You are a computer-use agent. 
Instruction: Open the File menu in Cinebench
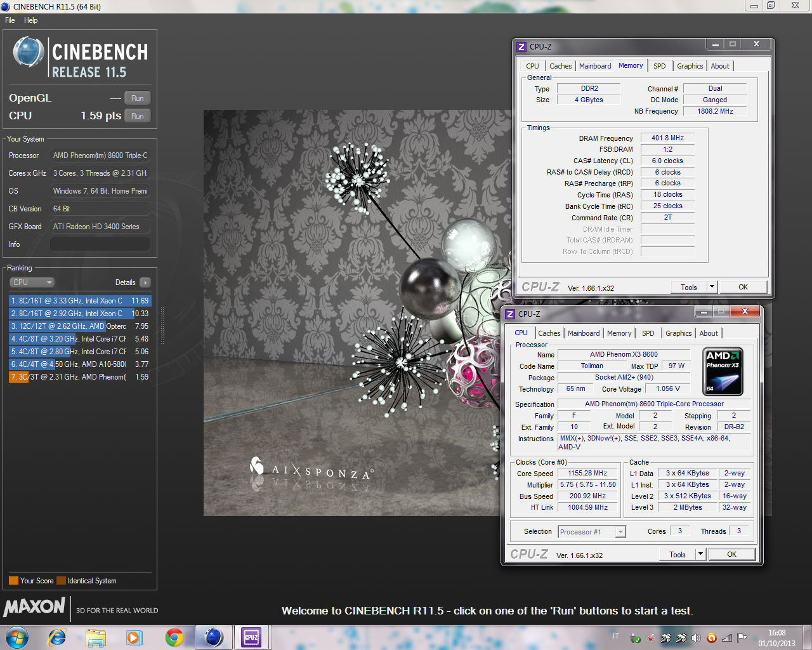[10, 20]
